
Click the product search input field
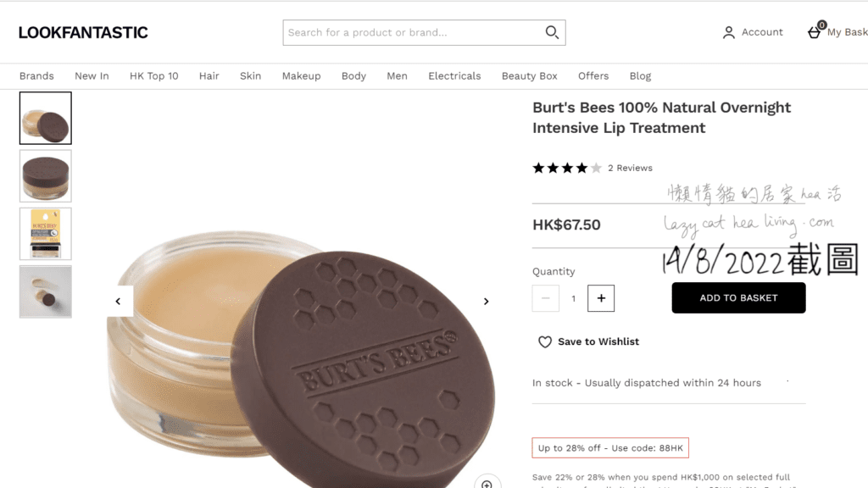tap(414, 33)
